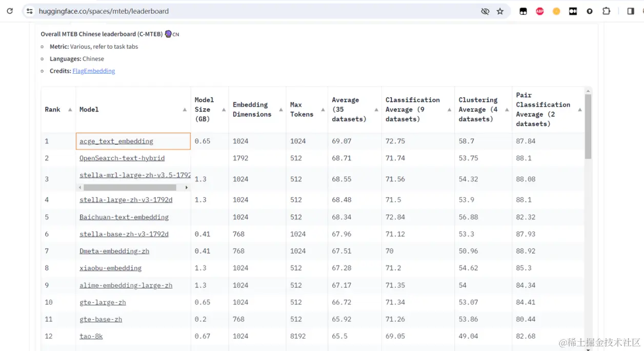This screenshot has width=644, height=351.
Task: Open site information icon in address bar
Action: click(x=29, y=11)
